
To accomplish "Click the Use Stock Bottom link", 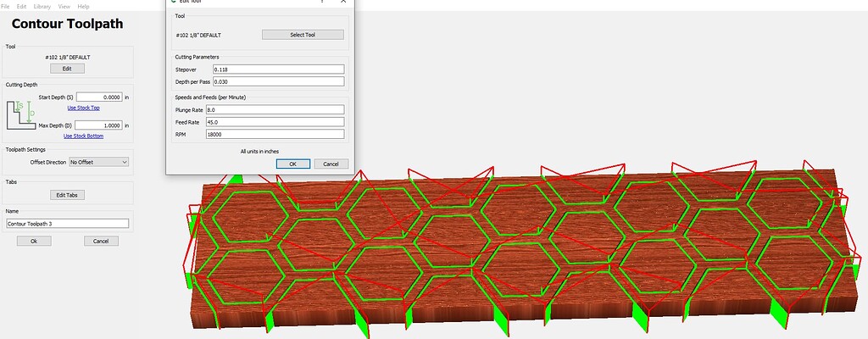I will pos(84,136).
